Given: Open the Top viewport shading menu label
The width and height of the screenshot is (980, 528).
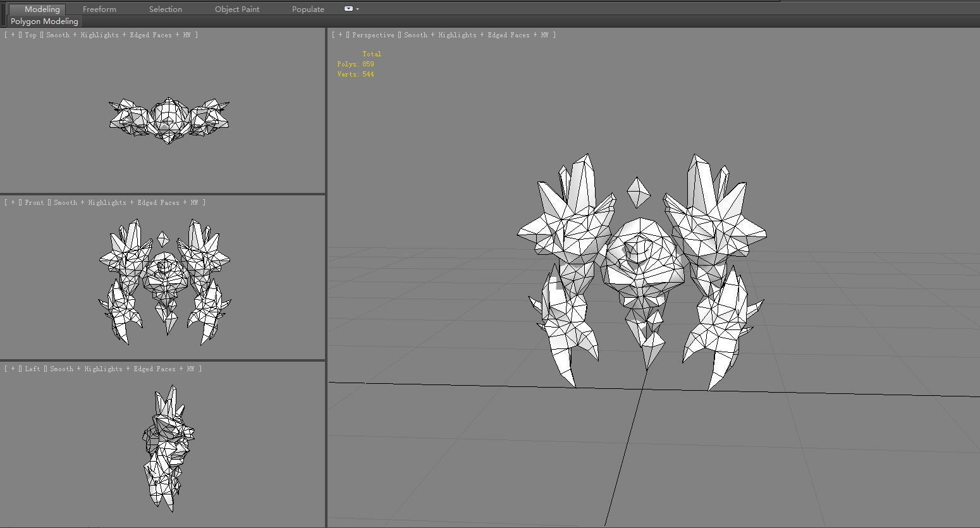Looking at the screenshot, I should pos(118,35).
